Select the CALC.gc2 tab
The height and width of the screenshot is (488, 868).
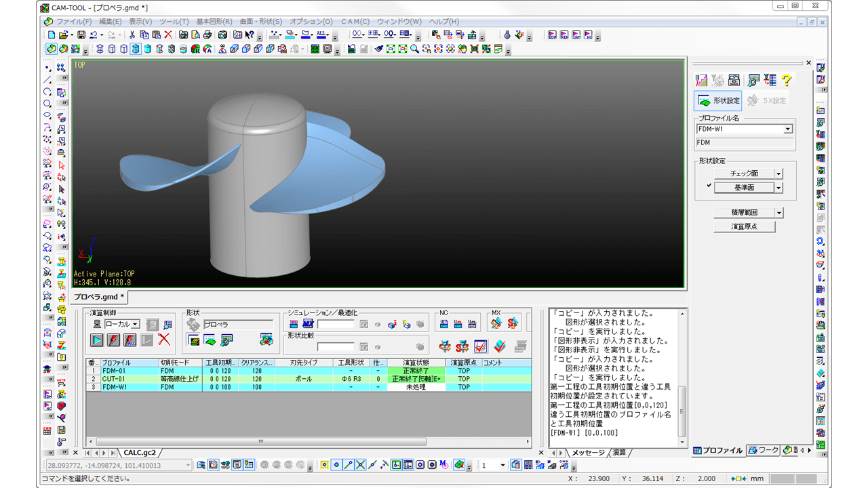[140, 452]
